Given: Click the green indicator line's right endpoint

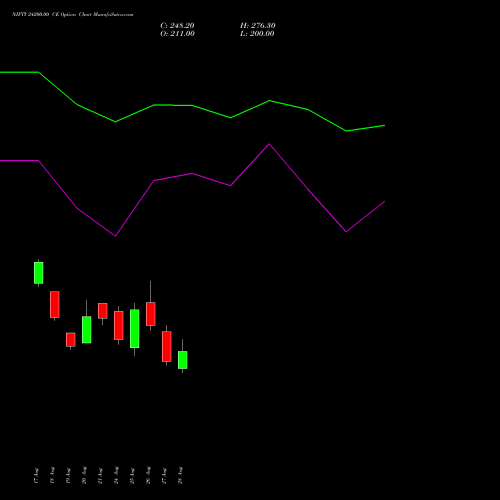Looking at the screenshot, I should pyautogui.click(x=385, y=125).
